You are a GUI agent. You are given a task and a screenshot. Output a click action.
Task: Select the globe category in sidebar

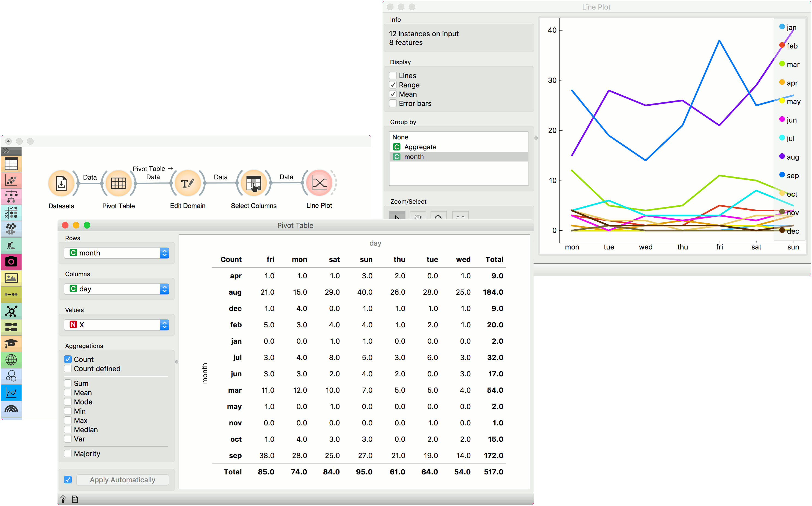click(x=11, y=360)
